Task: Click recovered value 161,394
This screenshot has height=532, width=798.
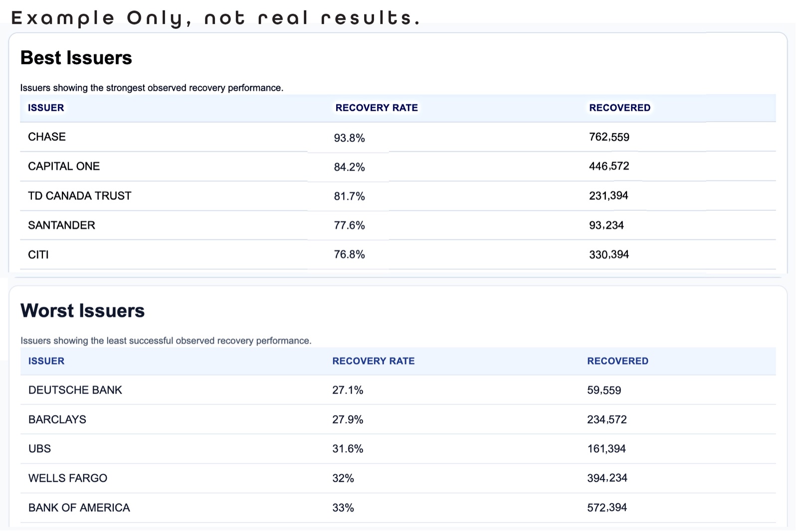Action: tap(606, 448)
